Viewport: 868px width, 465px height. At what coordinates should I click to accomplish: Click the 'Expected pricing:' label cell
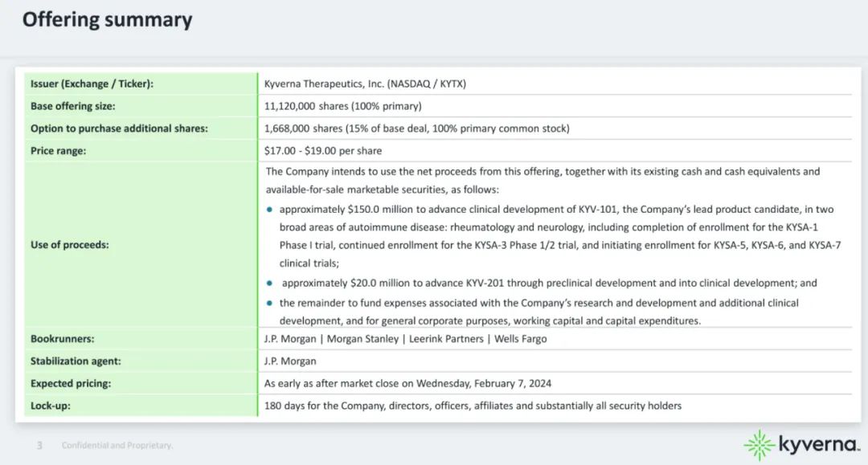pos(71,384)
